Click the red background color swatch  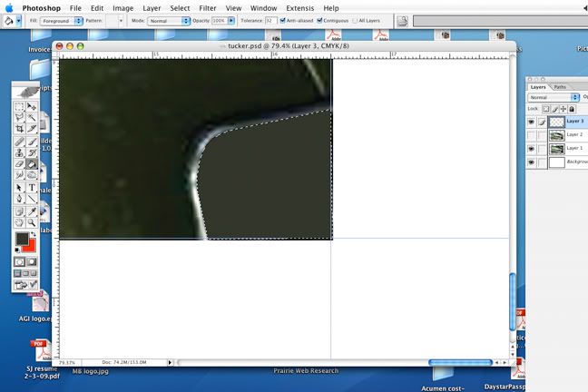30,247
